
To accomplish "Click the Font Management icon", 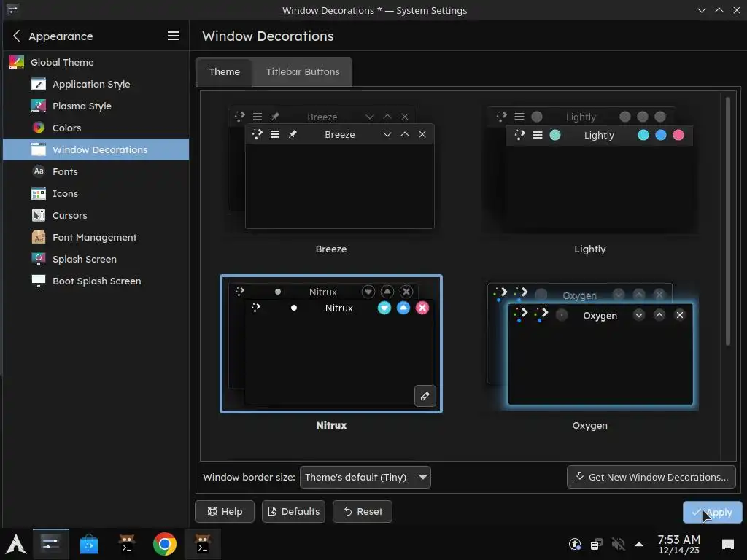I will click(39, 237).
